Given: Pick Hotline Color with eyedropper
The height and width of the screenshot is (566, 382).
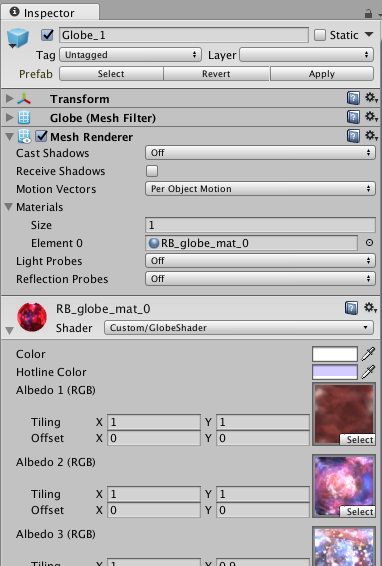Looking at the screenshot, I should coord(368,372).
